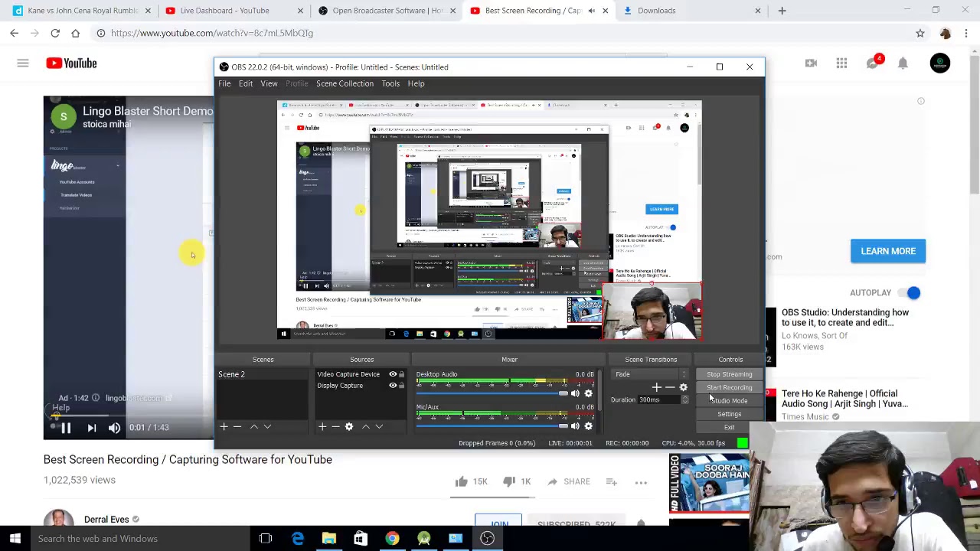Click the Stop Streaming button
Image resolution: width=980 pixels, height=551 pixels.
[729, 374]
